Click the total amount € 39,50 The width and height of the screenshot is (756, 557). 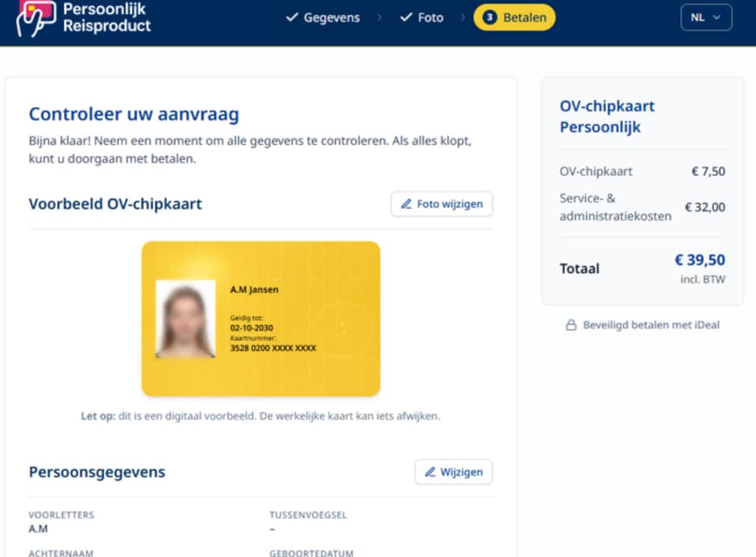699,260
